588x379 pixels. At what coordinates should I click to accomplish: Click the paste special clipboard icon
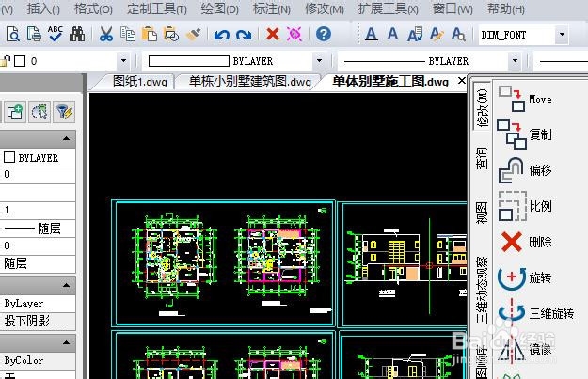171,35
